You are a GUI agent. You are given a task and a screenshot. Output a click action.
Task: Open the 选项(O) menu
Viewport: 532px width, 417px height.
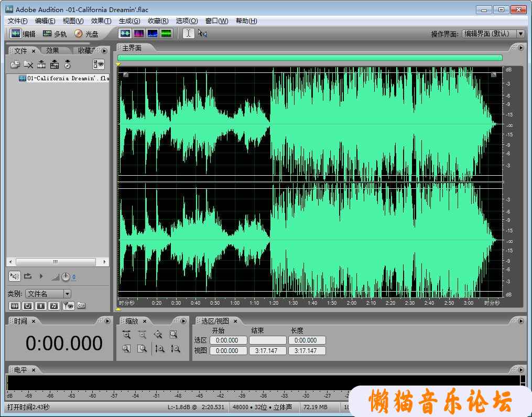coord(187,21)
